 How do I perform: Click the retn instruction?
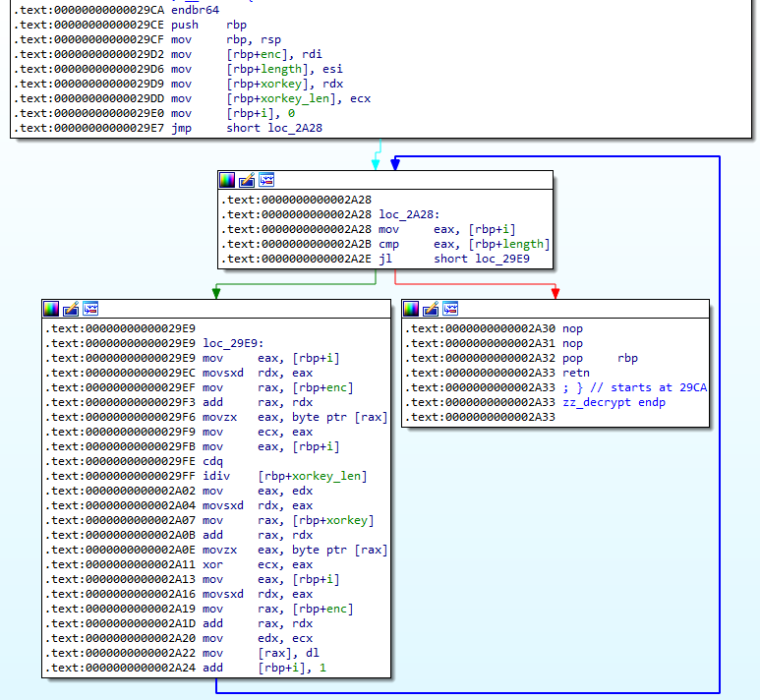tap(577, 373)
